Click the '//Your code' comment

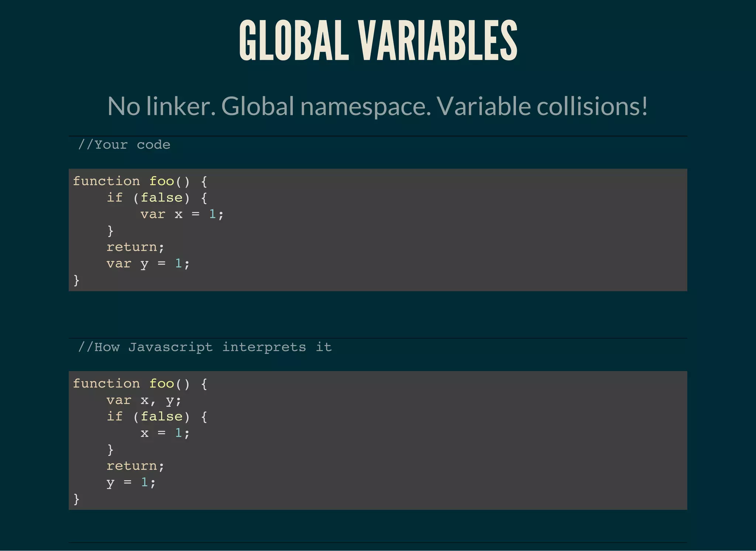pyautogui.click(x=124, y=145)
